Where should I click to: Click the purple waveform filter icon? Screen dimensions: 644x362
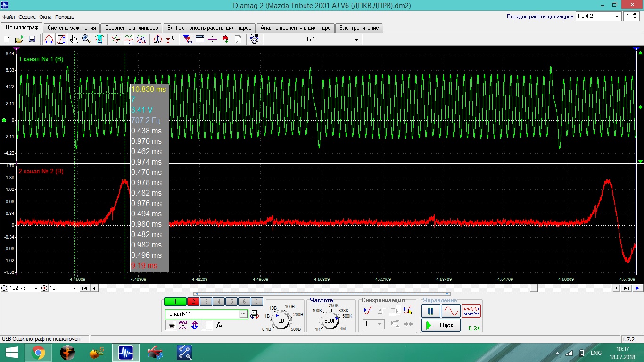click(183, 325)
